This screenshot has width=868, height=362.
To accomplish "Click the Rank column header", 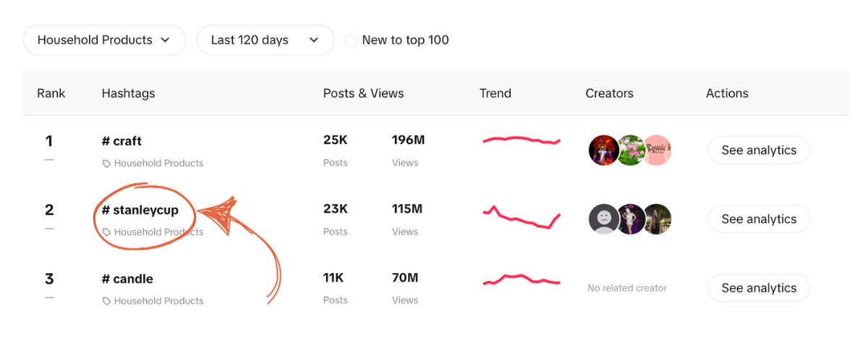I will (51, 93).
